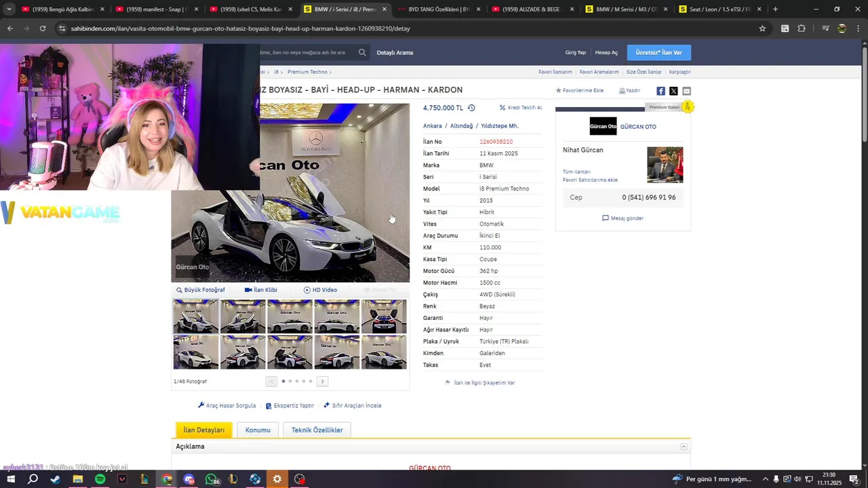Open the HD Video option
868x488 pixels.
point(320,290)
